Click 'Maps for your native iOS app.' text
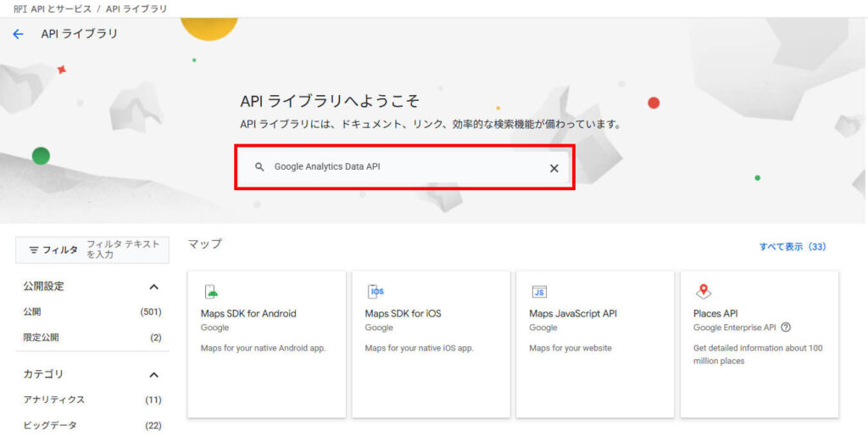Screen dimensions: 868x437 (x=419, y=349)
